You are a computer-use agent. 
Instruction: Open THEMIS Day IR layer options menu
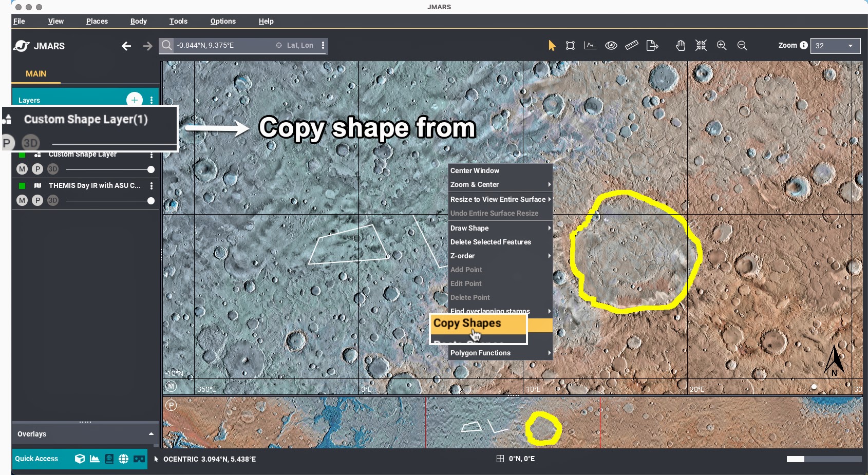click(x=152, y=185)
